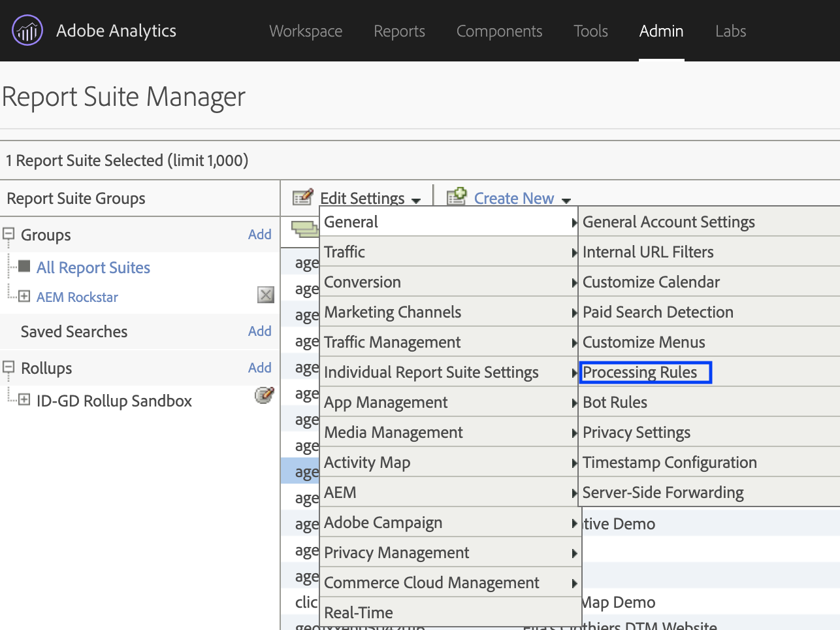Select AEM menu item
The image size is (840, 630).
(x=450, y=492)
